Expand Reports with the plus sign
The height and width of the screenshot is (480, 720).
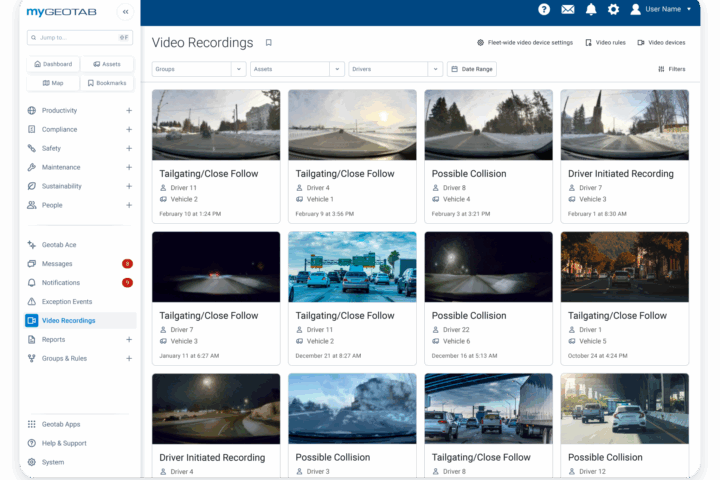[129, 339]
